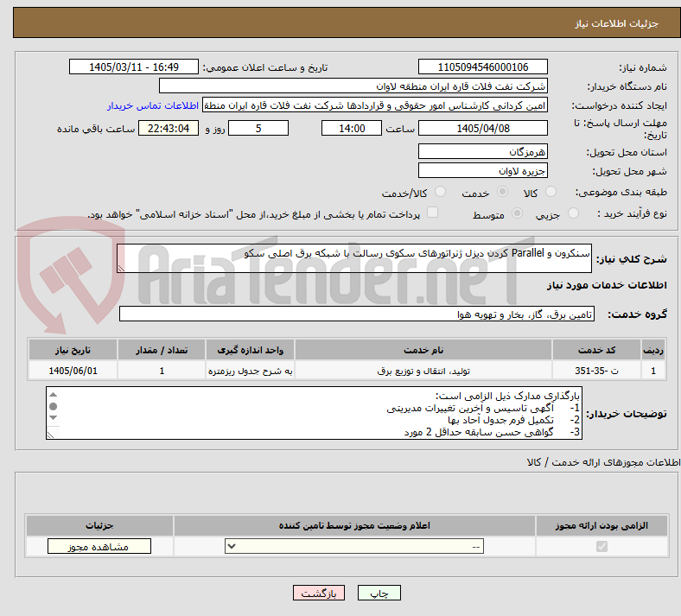The image size is (681, 616).
Task: Click the buyer notes resize handle
Action: tap(50, 435)
